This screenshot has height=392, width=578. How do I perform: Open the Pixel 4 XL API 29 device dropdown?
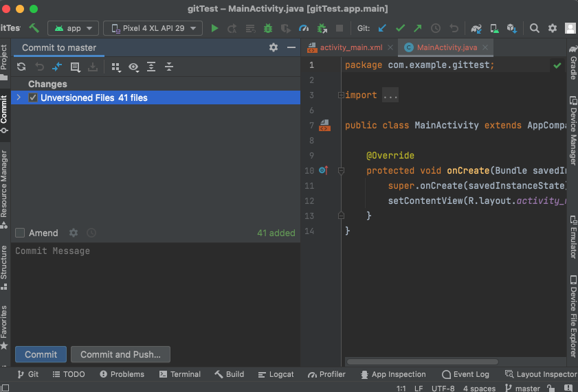[x=153, y=28]
